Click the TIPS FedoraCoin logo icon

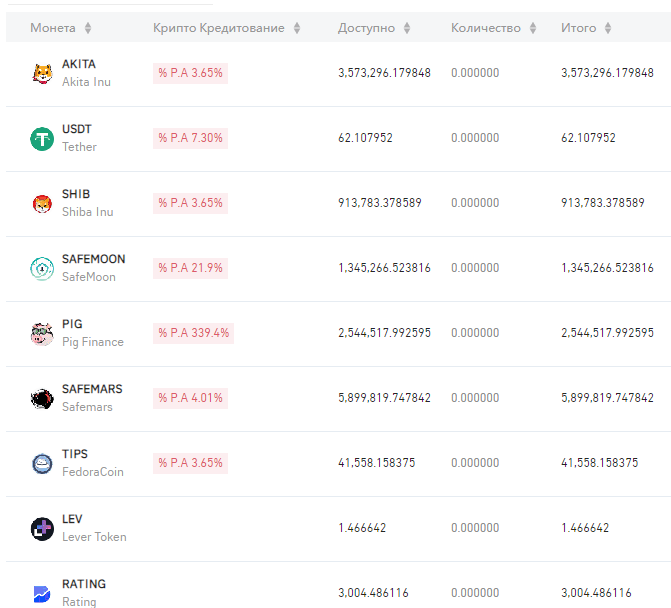(42, 464)
